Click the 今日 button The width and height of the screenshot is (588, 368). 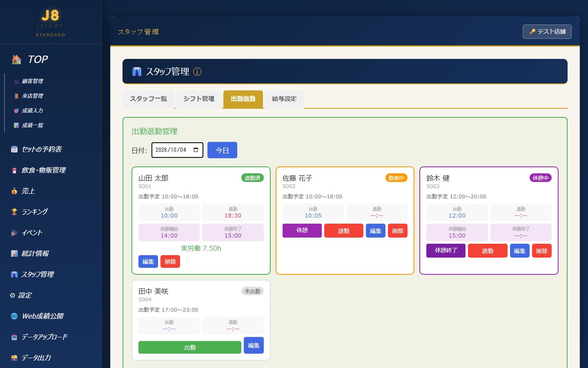pyautogui.click(x=222, y=150)
